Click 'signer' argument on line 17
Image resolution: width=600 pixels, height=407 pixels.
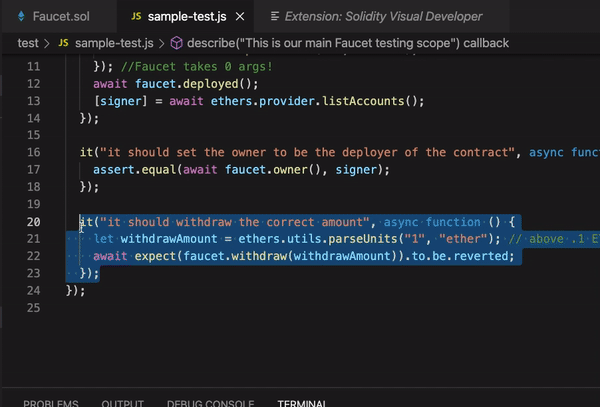point(356,169)
